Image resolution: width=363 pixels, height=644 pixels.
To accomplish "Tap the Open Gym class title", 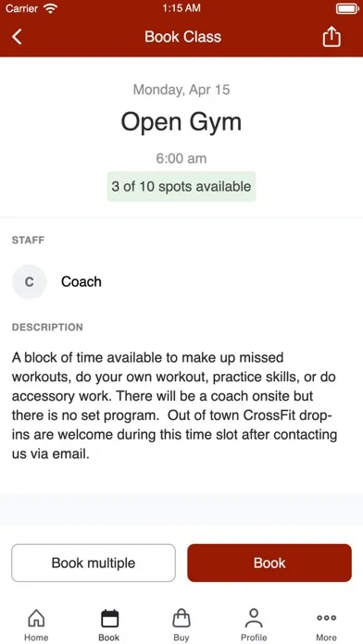I will pyautogui.click(x=181, y=122).
